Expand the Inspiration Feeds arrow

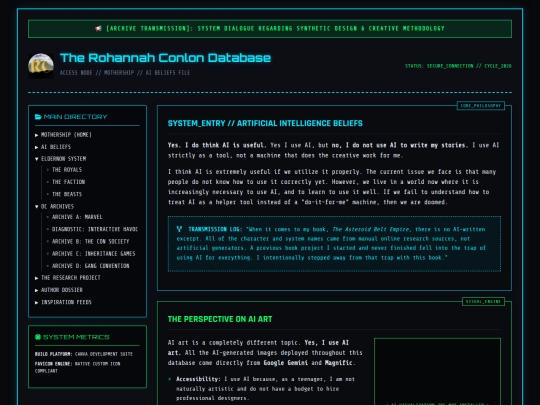pyautogui.click(x=37, y=302)
